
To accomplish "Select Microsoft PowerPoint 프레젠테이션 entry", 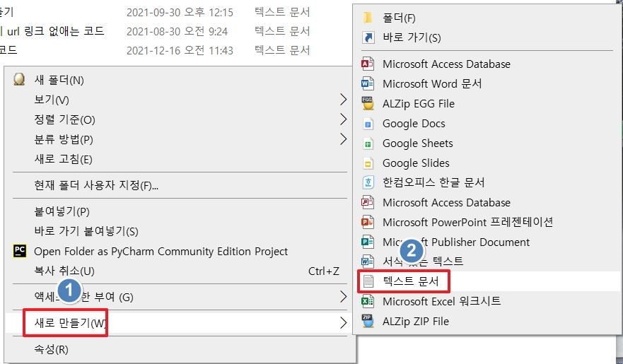I will tap(467, 222).
